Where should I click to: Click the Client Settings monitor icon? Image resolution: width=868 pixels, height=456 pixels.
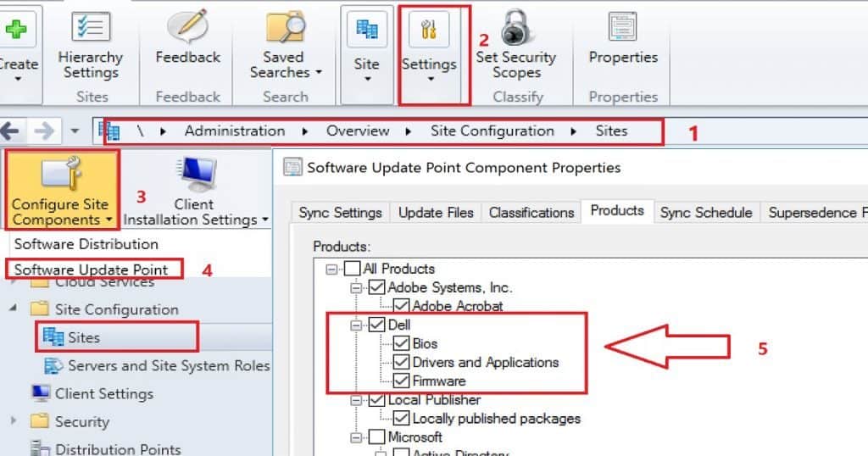coord(41,393)
